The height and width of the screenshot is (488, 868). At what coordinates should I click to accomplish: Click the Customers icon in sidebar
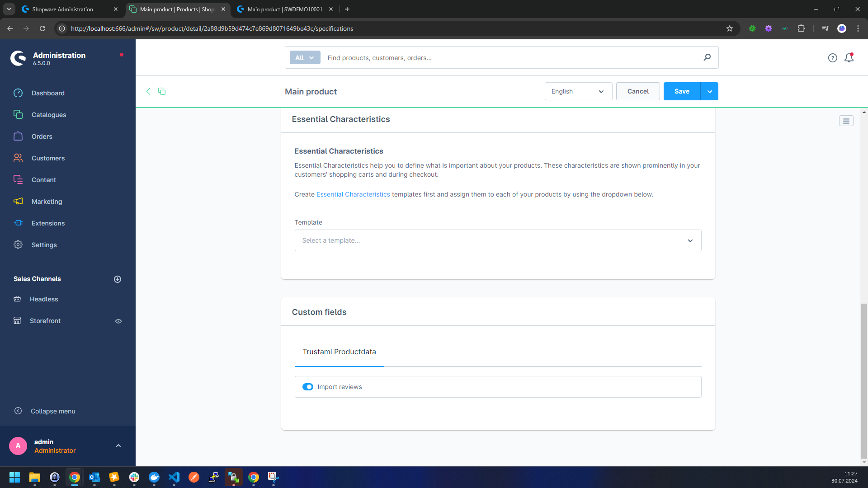19,158
